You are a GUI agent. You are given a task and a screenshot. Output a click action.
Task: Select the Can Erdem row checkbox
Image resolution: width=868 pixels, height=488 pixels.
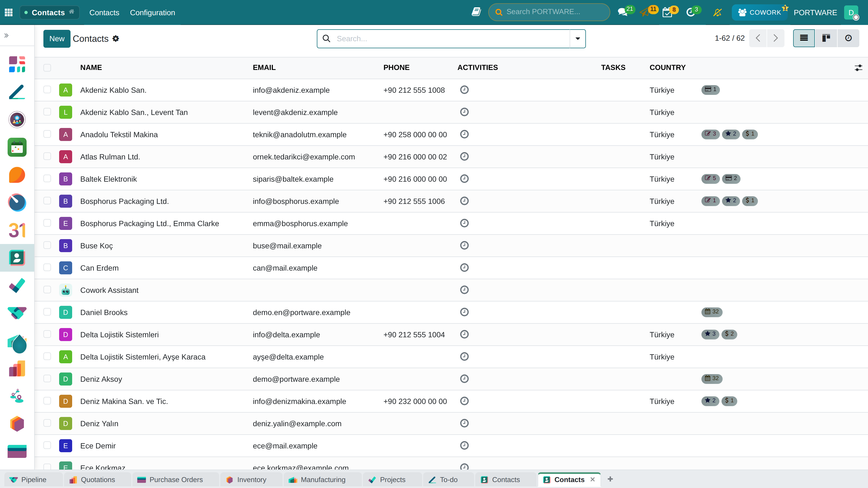pyautogui.click(x=47, y=267)
